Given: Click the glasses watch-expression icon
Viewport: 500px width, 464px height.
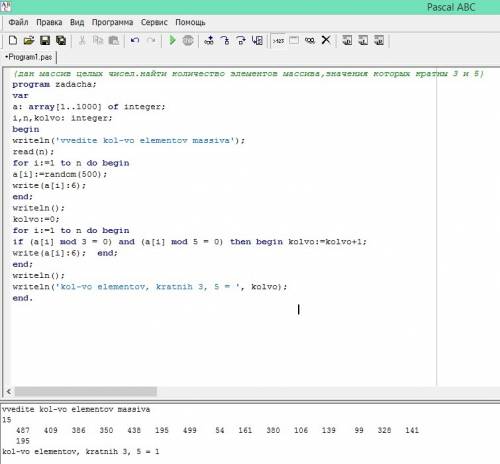Looking at the screenshot, I should tap(310, 41).
